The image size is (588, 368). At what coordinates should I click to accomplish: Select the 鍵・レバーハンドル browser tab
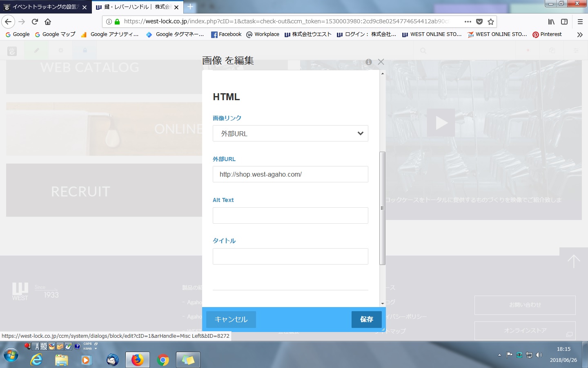click(138, 7)
